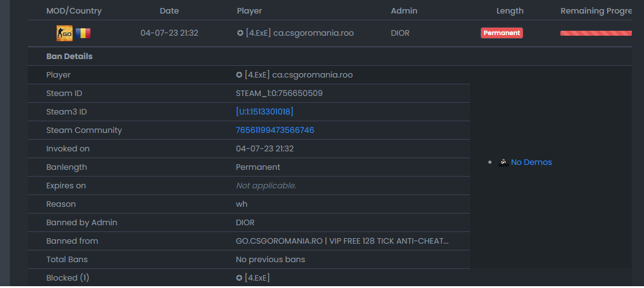Open the No Demos link
Image resolution: width=644 pixels, height=288 pixels.
pos(531,162)
